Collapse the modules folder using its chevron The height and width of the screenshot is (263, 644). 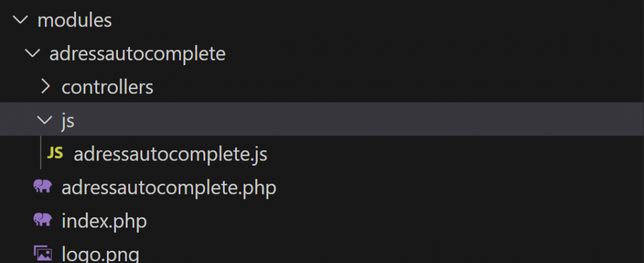21,20
